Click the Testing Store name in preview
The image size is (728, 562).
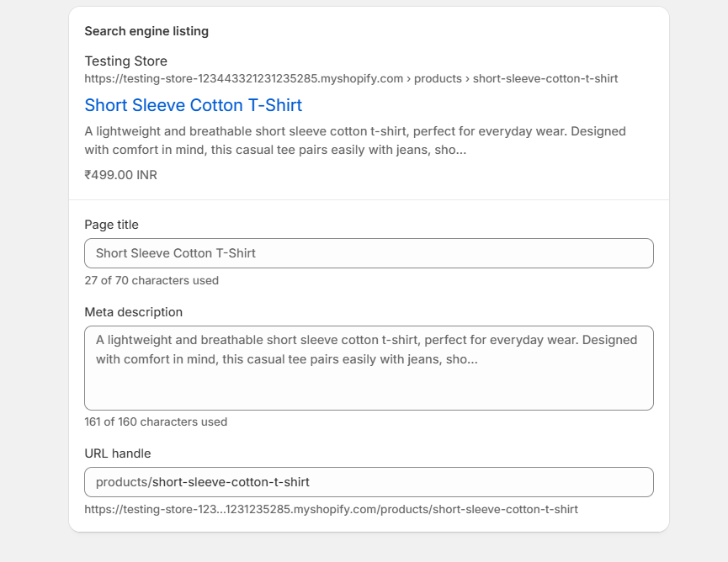[x=125, y=61]
